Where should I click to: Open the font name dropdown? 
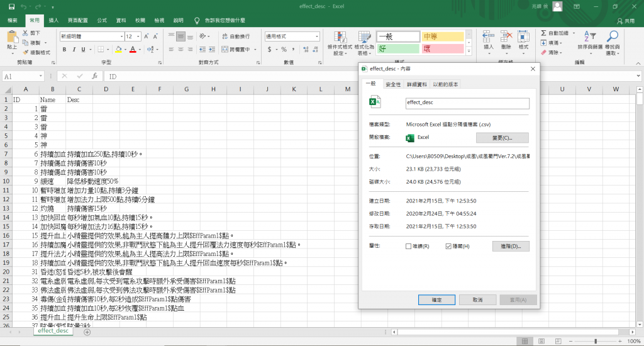coord(121,36)
